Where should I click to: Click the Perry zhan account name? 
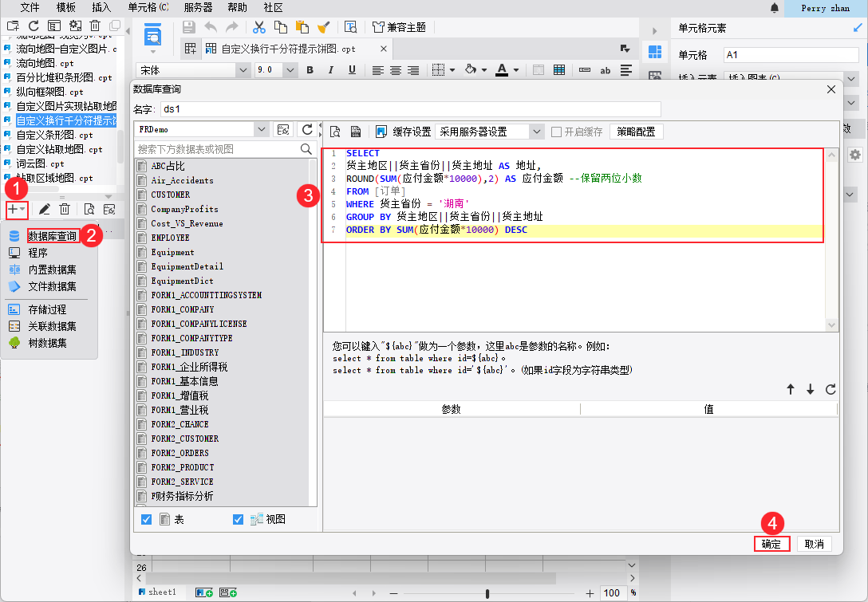825,8
